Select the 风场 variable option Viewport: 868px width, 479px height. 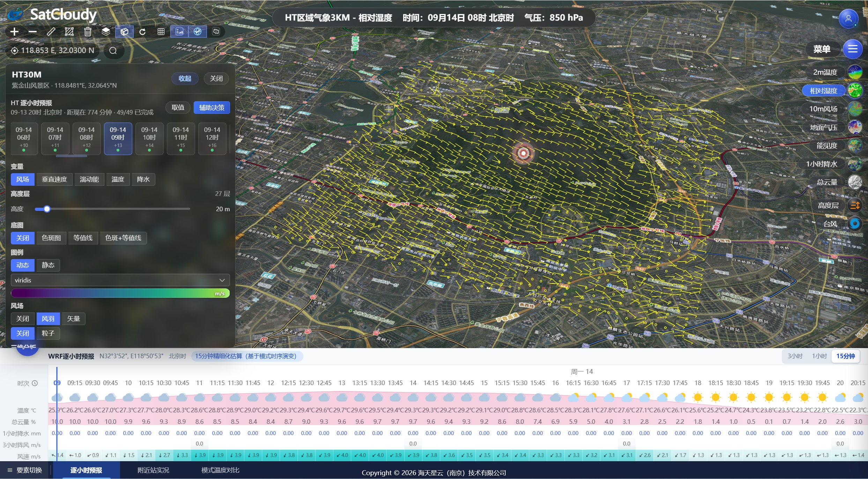[23, 179]
